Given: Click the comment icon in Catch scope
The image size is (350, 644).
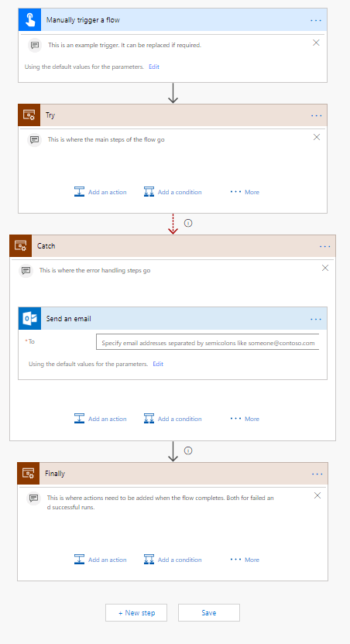Looking at the screenshot, I should point(26,270).
